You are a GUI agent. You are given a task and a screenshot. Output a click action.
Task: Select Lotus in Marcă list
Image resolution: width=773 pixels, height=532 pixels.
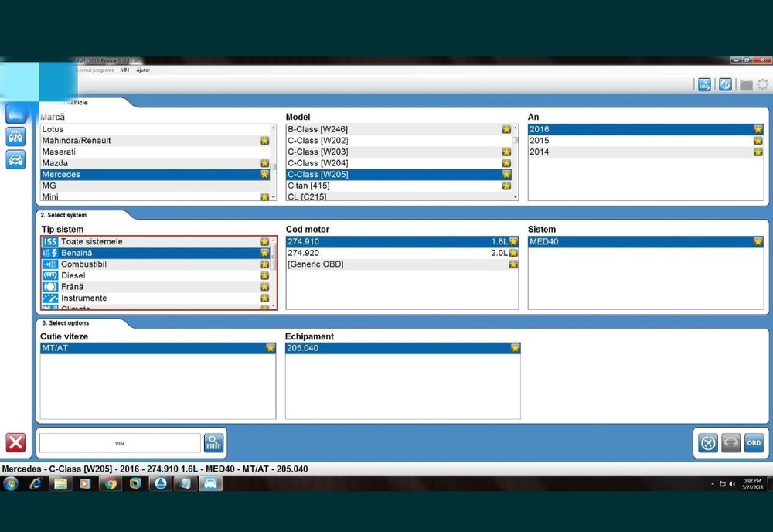click(155, 129)
